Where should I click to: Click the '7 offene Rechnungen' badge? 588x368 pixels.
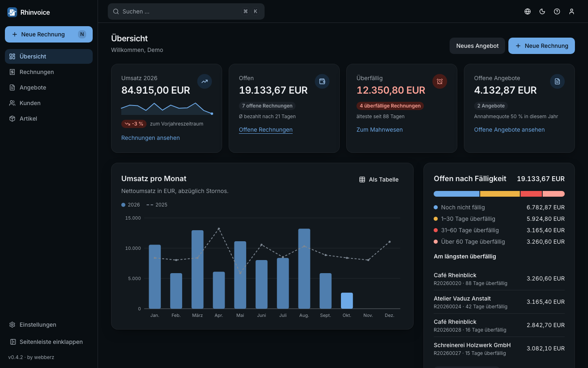point(267,106)
